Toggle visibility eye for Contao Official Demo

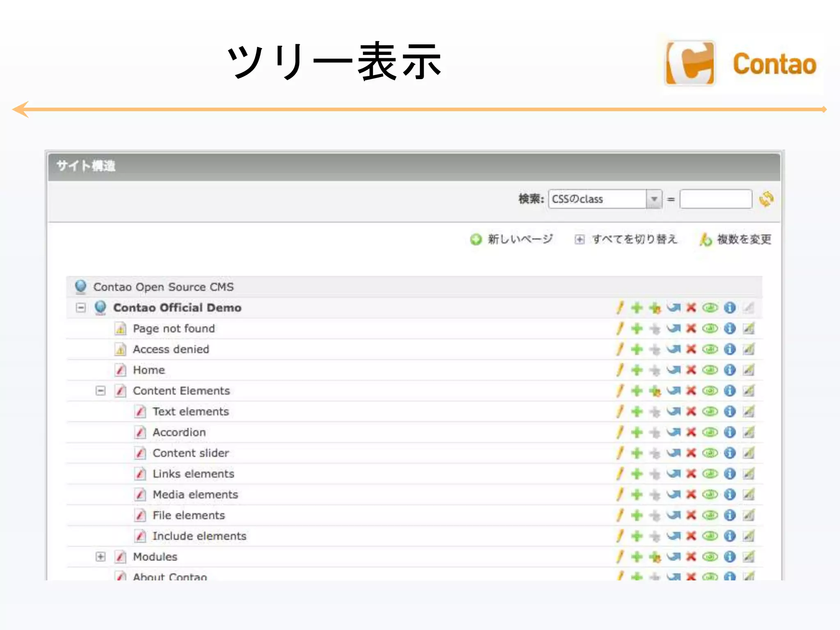[x=710, y=308]
